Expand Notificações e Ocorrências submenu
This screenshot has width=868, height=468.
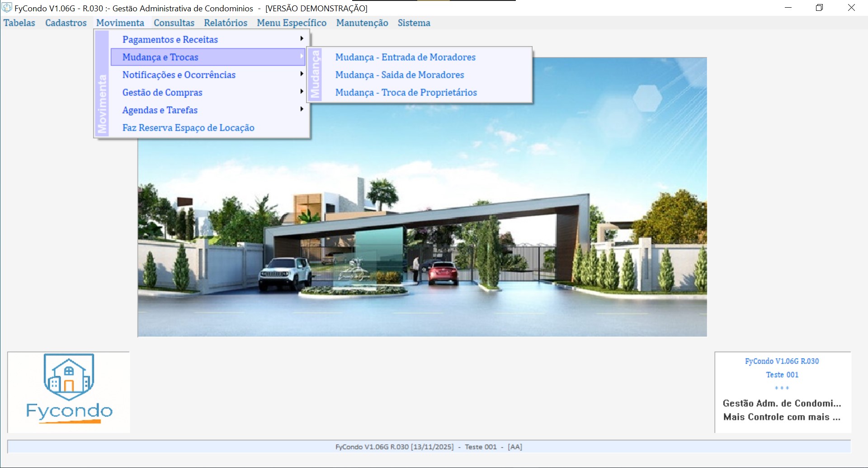click(179, 75)
